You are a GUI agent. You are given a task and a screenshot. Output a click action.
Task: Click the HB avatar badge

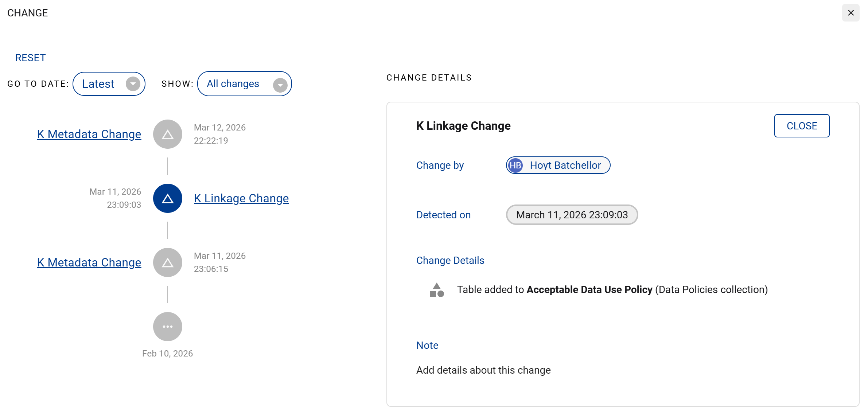pyautogui.click(x=515, y=165)
